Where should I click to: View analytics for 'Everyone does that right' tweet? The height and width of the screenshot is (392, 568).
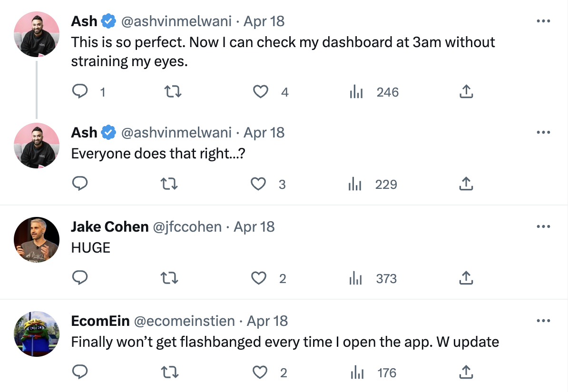pos(355,184)
